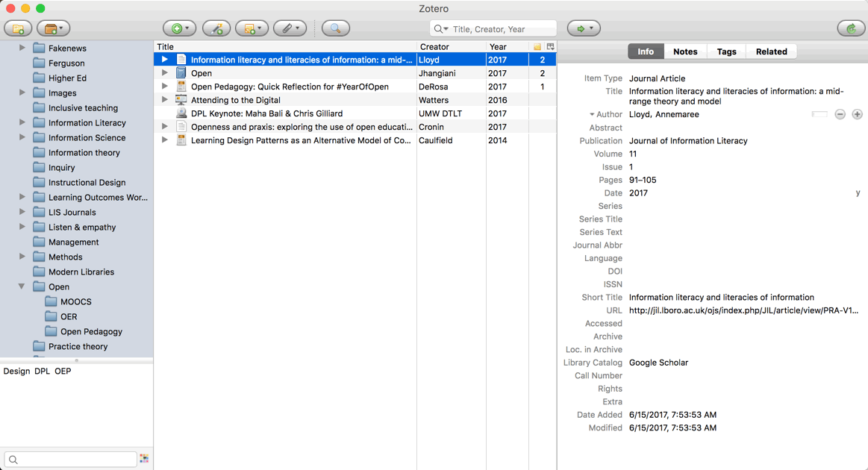868x470 pixels.
Task: Open the New Item green plus menu
Action: click(x=179, y=28)
